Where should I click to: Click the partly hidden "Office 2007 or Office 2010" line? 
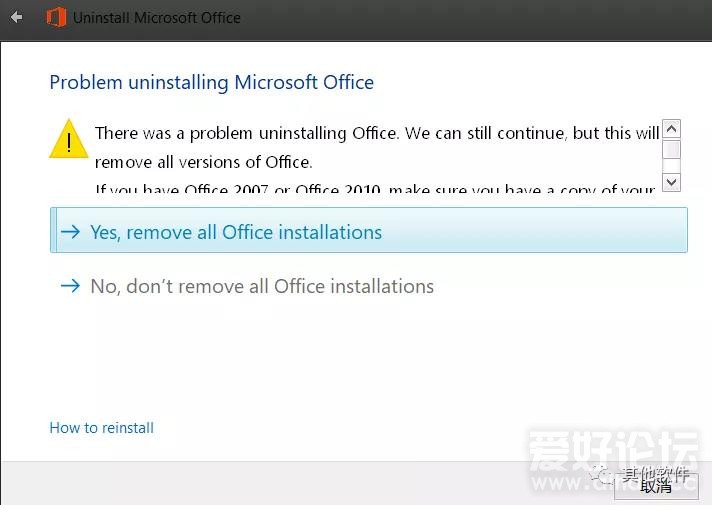(377, 188)
